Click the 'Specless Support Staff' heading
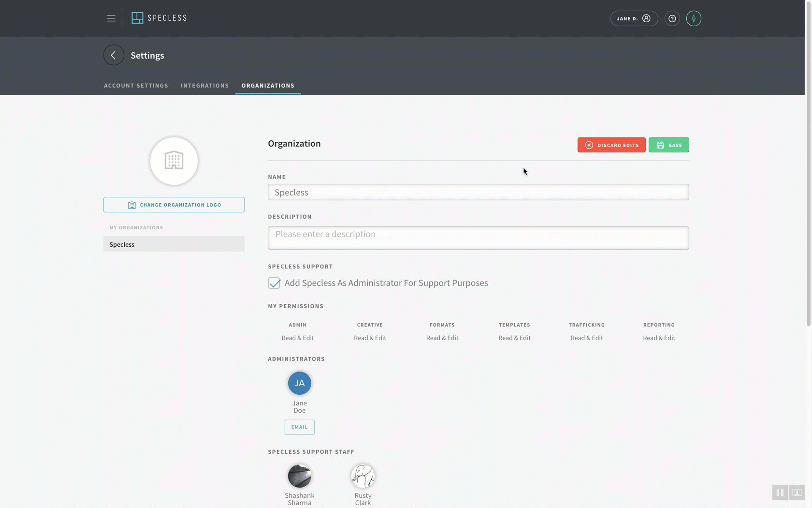The height and width of the screenshot is (508, 812). coord(311,452)
